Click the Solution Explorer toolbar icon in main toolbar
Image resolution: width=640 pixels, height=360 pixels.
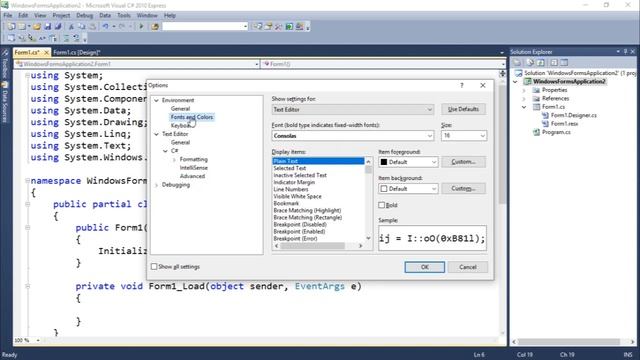(258, 27)
